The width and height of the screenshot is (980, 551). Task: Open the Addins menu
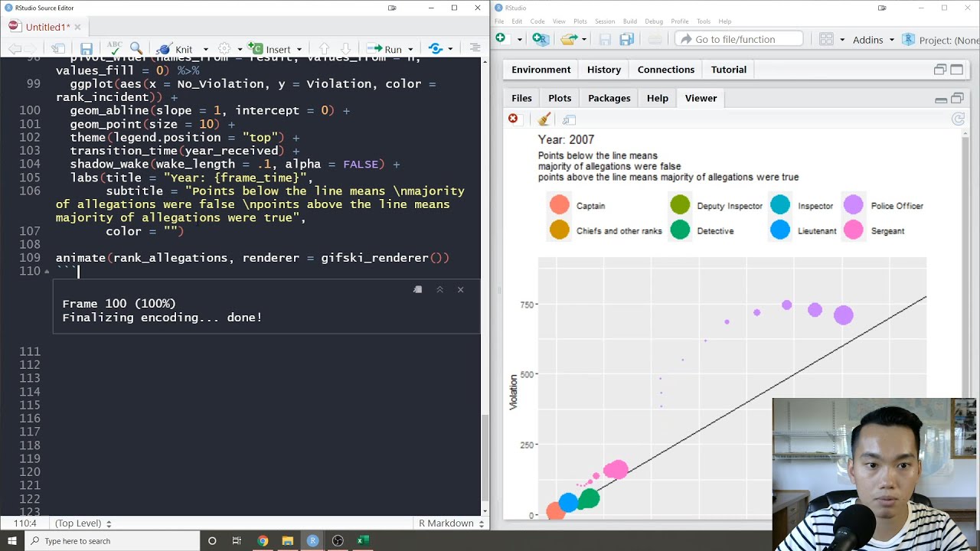click(873, 40)
